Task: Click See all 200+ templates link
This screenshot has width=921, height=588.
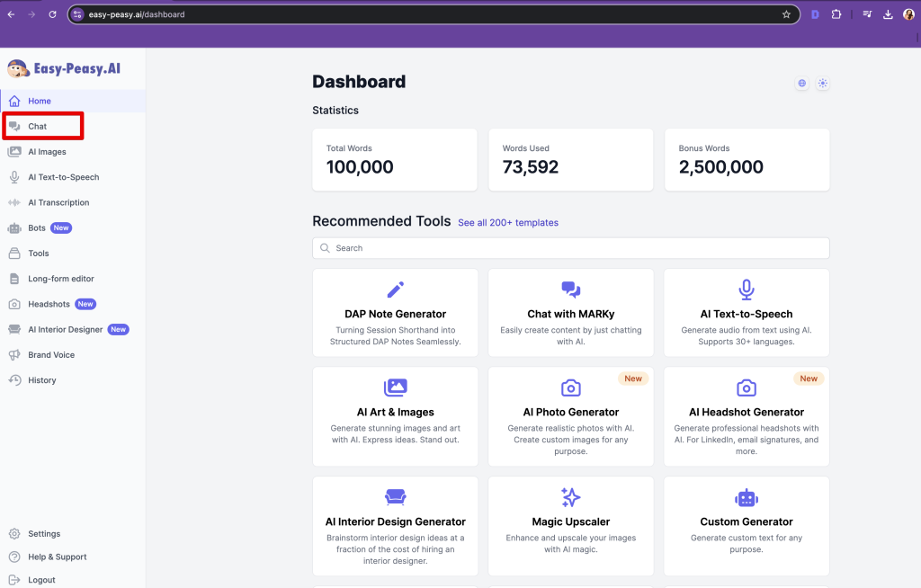Action: point(507,223)
